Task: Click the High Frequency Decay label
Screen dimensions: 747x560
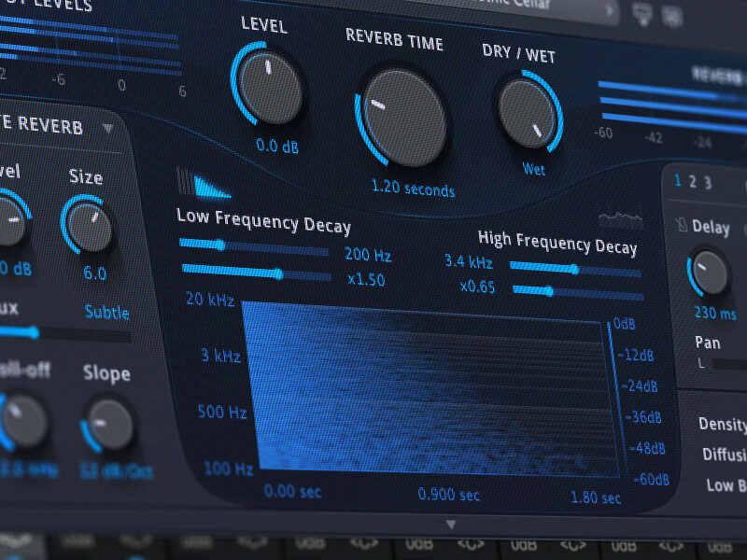Action: [x=557, y=243]
